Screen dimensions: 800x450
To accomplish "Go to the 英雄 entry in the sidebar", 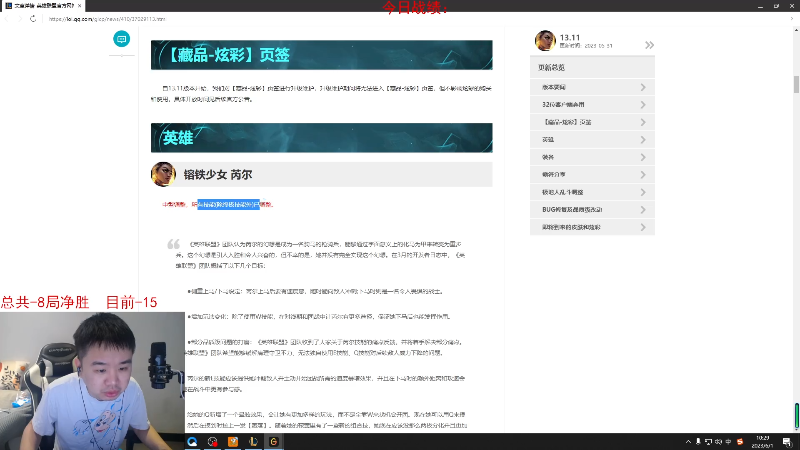I will tap(592, 140).
